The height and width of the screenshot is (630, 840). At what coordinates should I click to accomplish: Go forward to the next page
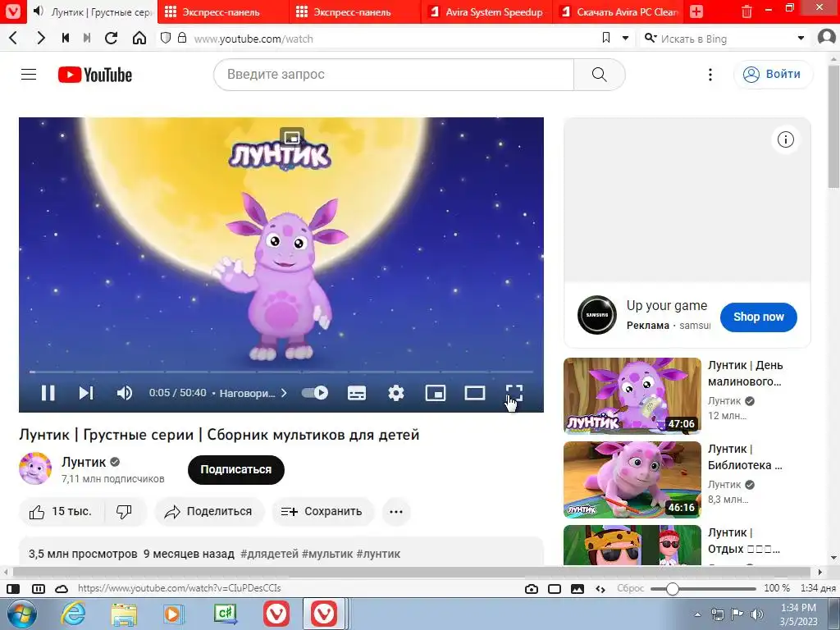[41, 38]
